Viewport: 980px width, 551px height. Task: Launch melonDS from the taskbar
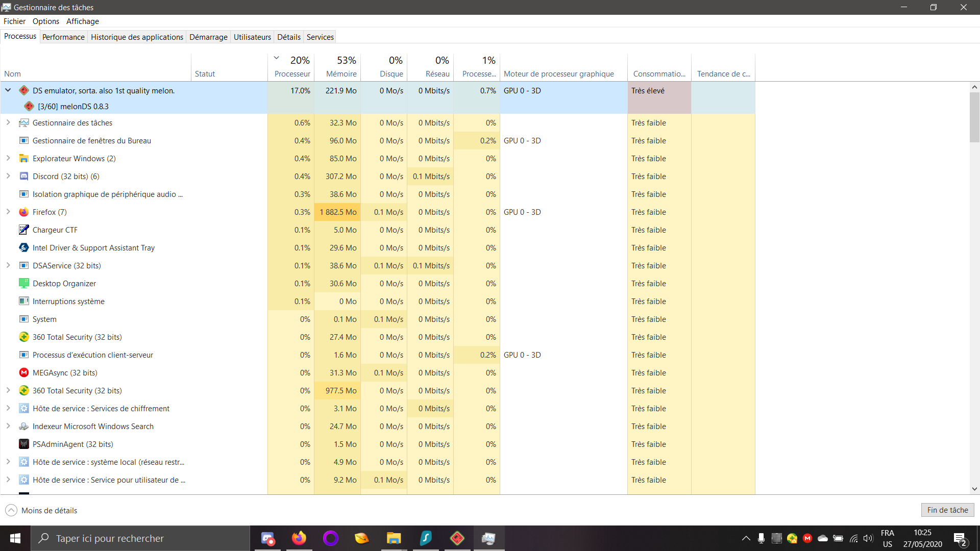coord(457,538)
